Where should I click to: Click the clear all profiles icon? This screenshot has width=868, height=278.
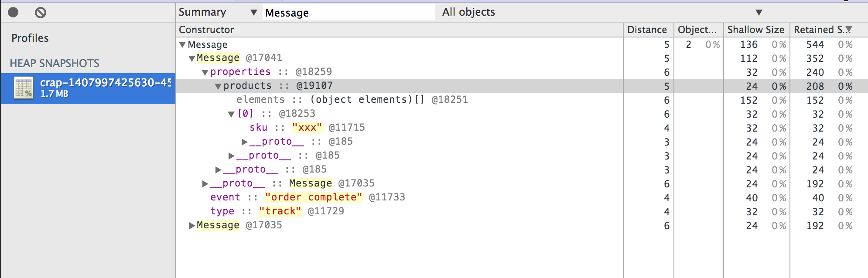(x=41, y=13)
